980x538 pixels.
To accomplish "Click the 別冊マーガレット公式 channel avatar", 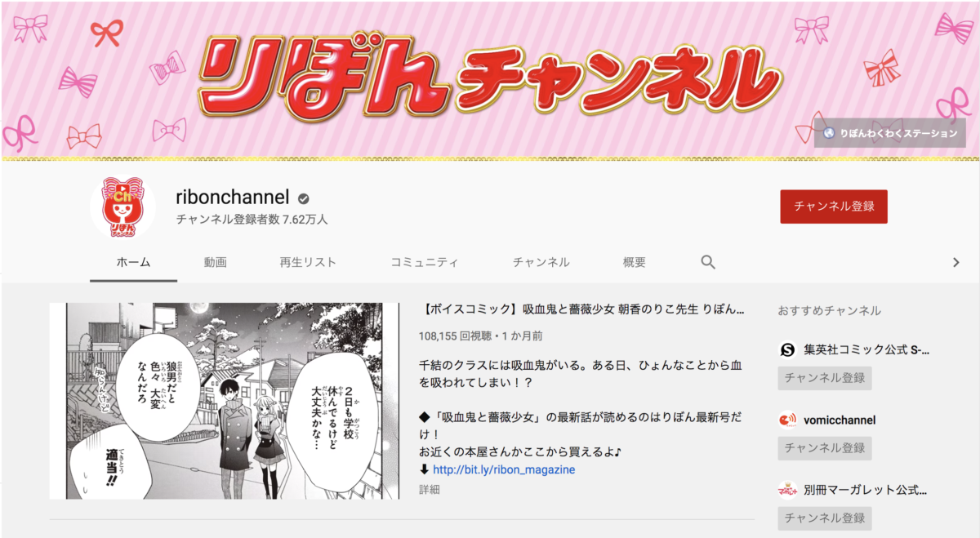I will coord(787,490).
